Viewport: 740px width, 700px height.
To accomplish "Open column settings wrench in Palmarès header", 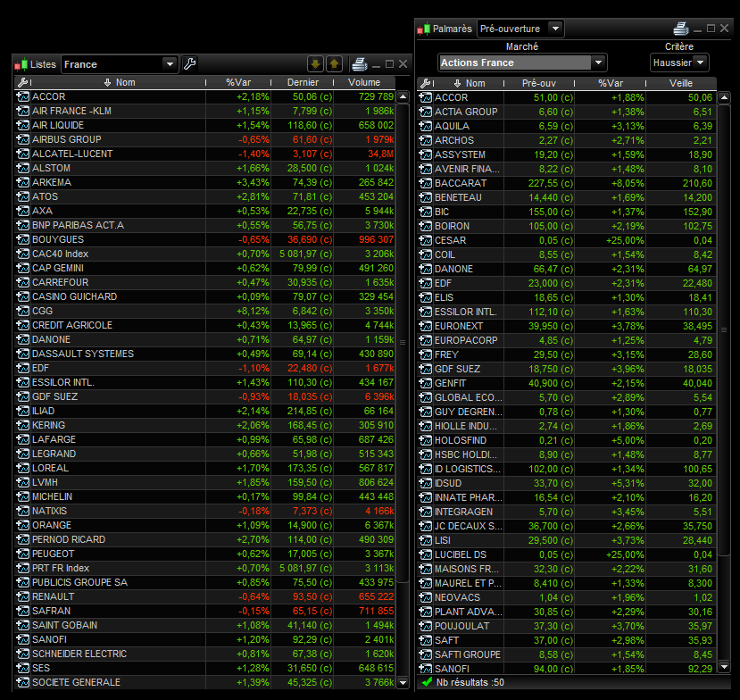I will (425, 84).
